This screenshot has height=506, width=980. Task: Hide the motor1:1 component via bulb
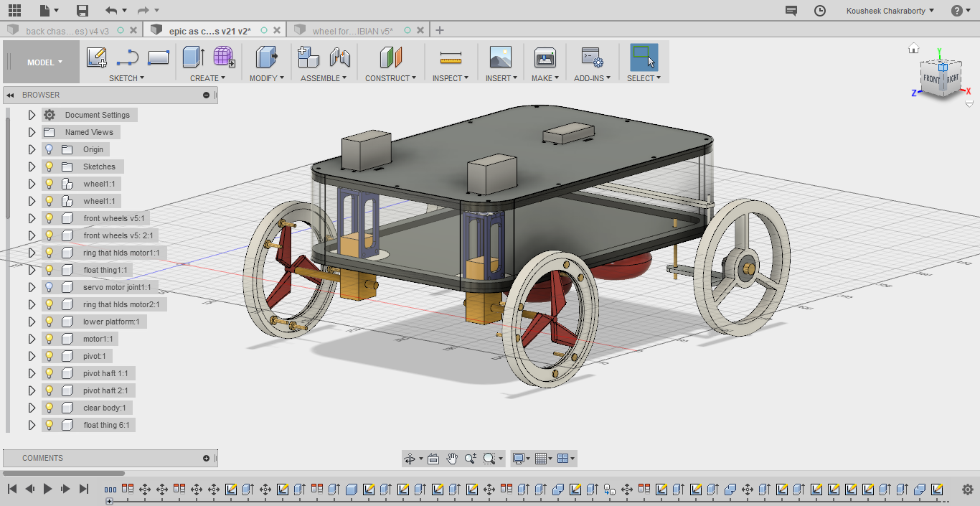[x=50, y=339]
